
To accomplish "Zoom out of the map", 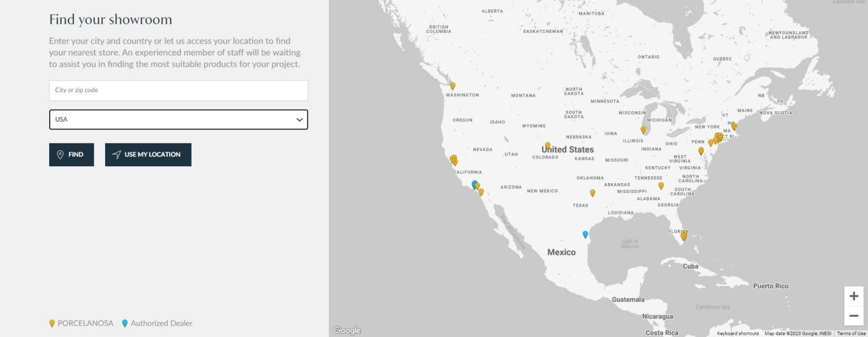I will [x=854, y=316].
